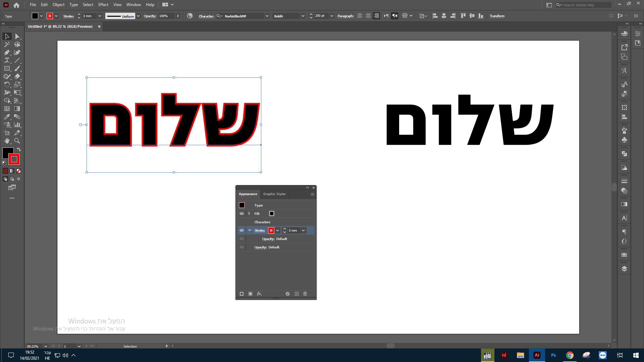
Task: Toggle visibility of the Fill attribute
Action: click(241, 214)
